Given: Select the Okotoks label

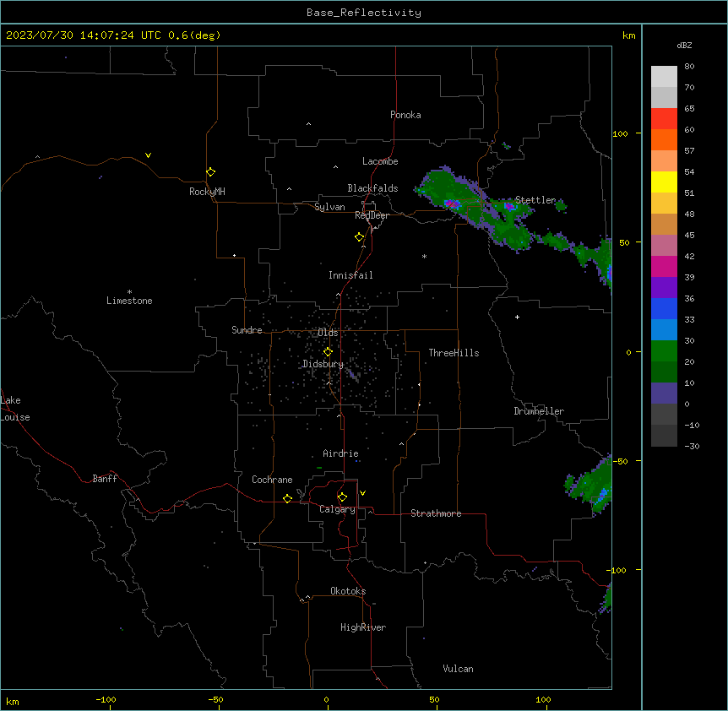Looking at the screenshot, I should 348,591.
